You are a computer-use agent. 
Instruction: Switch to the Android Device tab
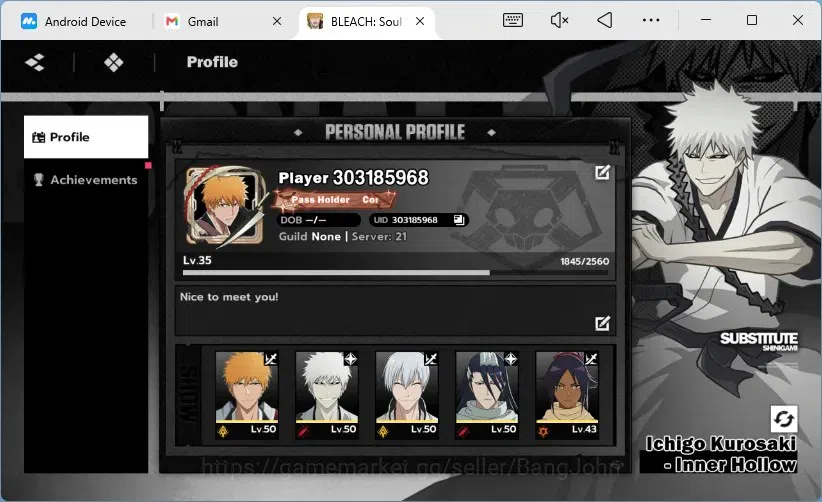(x=74, y=21)
